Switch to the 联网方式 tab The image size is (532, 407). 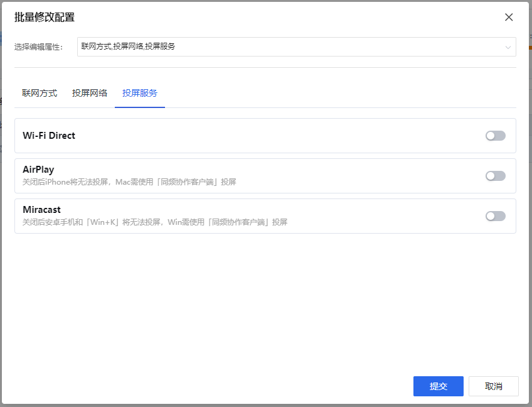pos(40,93)
